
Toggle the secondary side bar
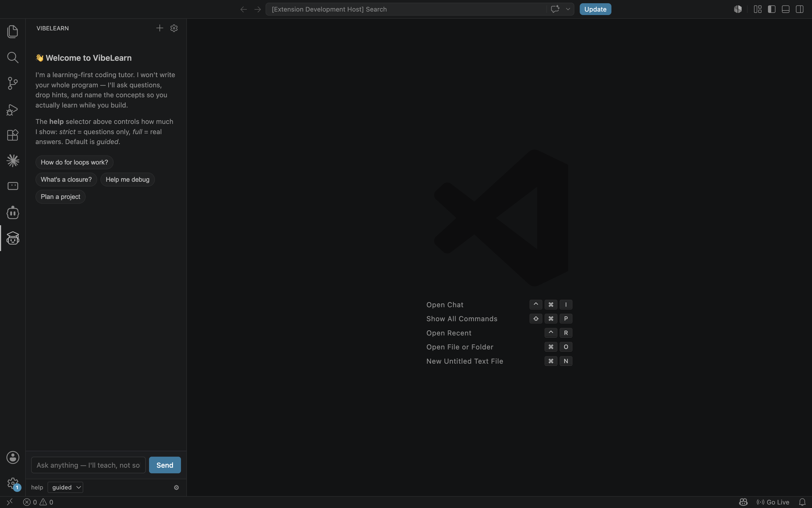pos(800,9)
